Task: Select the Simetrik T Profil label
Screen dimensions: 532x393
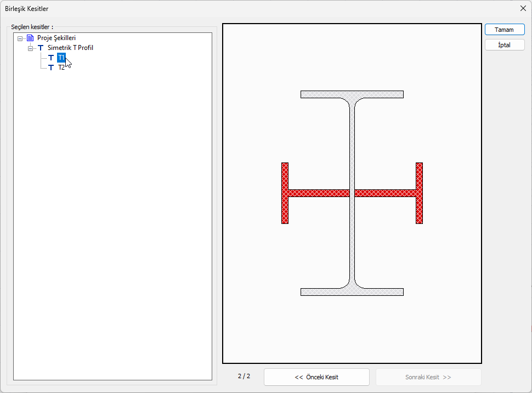Action: point(70,48)
